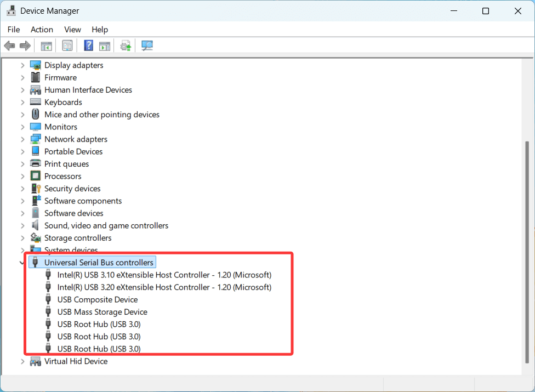This screenshot has width=535, height=392.
Task: Select the Virtual Hid Device category
Action: pos(76,361)
